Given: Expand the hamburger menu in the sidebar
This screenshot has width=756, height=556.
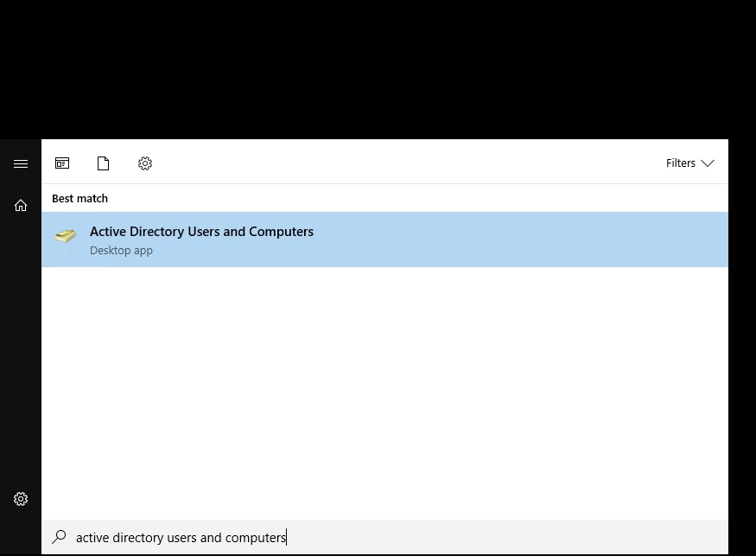Looking at the screenshot, I should pyautogui.click(x=21, y=163).
